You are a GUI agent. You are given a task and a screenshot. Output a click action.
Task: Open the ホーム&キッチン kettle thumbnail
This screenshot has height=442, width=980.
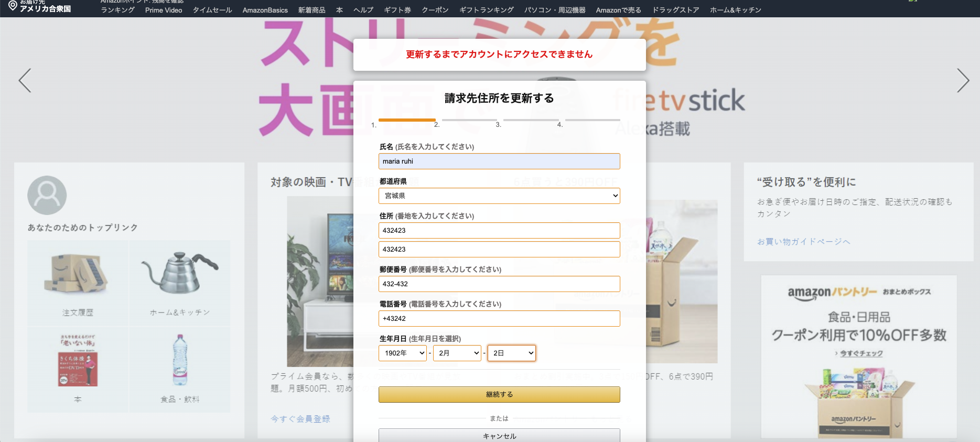point(180,273)
